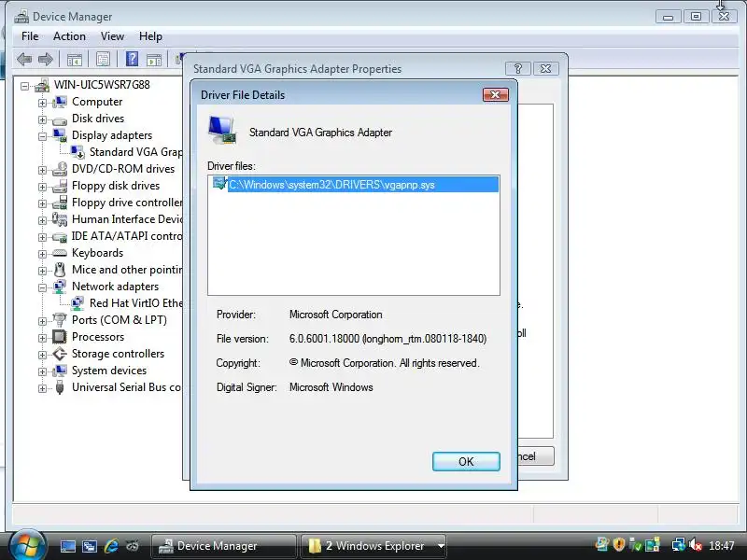Select the Network adapters category icon
The image size is (747, 560).
click(60, 287)
